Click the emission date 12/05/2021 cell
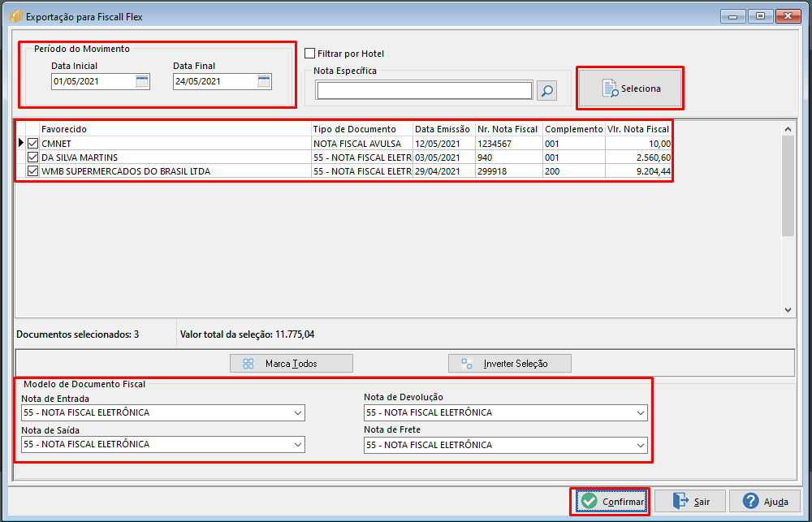 click(x=444, y=144)
